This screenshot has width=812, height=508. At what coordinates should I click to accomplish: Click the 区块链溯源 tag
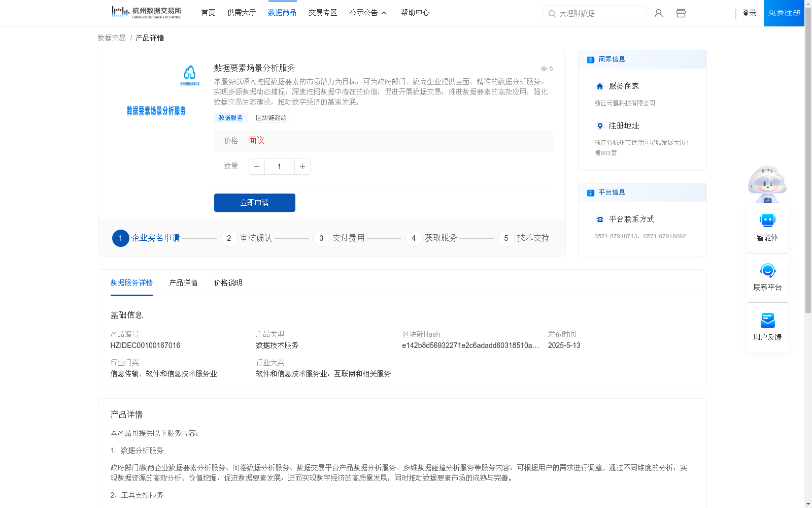tap(271, 118)
